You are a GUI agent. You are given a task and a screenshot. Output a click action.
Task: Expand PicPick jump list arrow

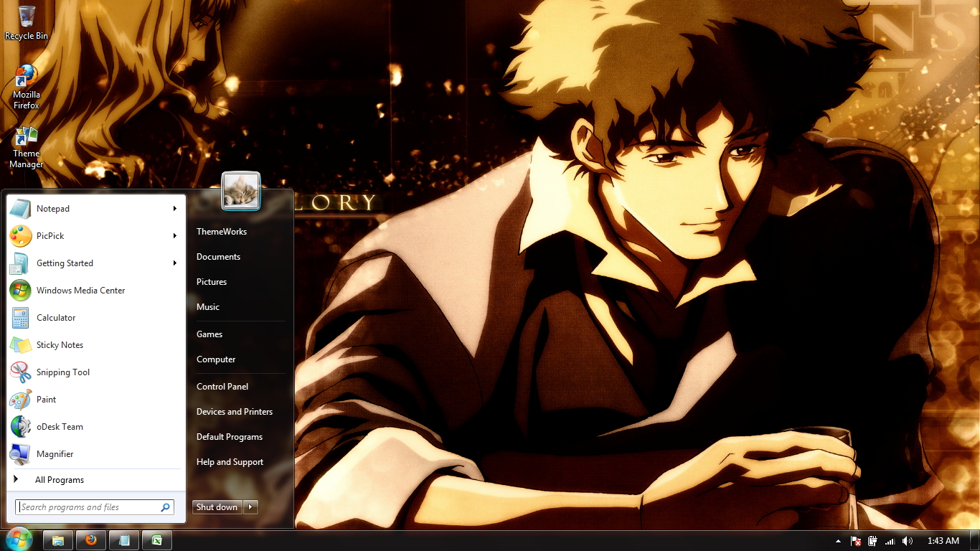point(174,236)
